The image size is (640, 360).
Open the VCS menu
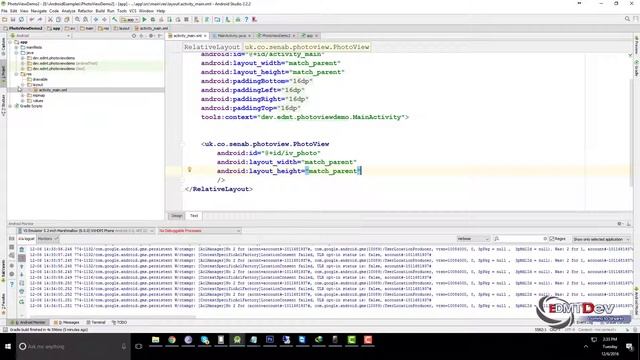click(133, 11)
